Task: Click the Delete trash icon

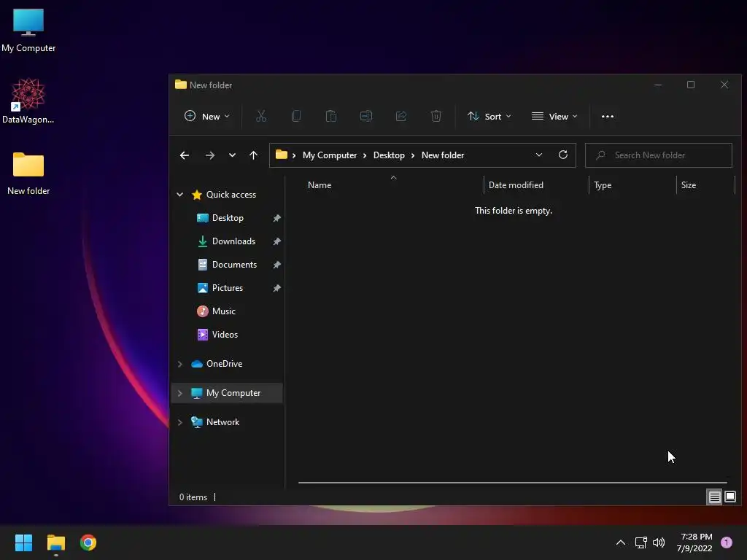Action: pos(436,116)
